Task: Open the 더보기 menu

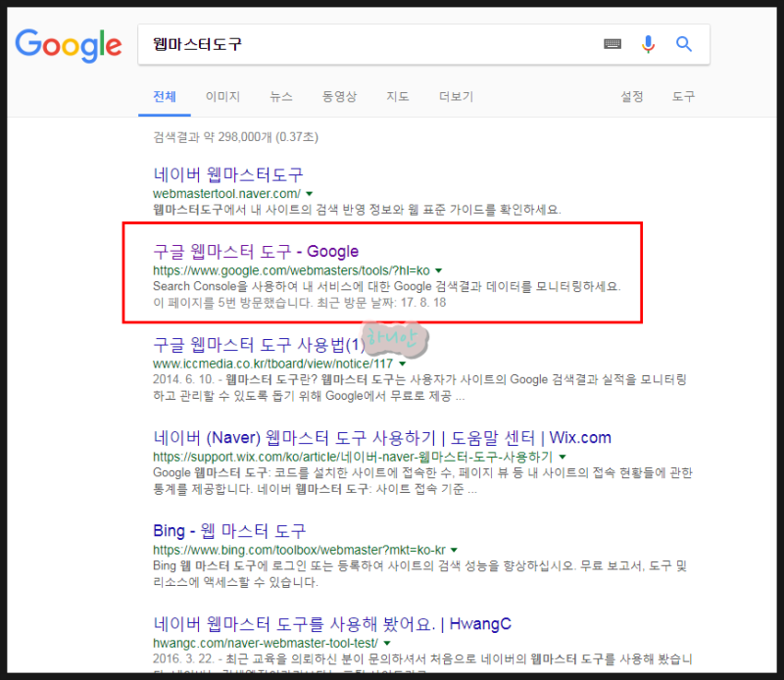Action: pos(456,96)
